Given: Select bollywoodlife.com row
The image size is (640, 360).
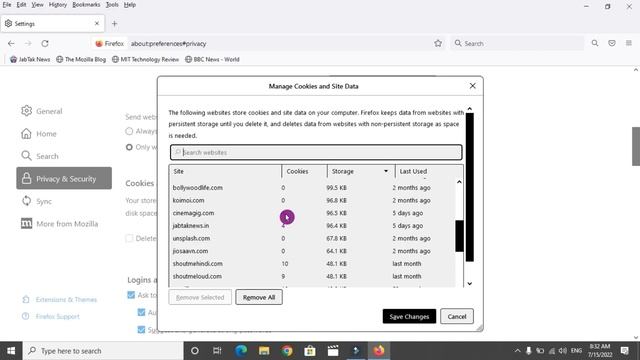Looking at the screenshot, I should tap(312, 188).
